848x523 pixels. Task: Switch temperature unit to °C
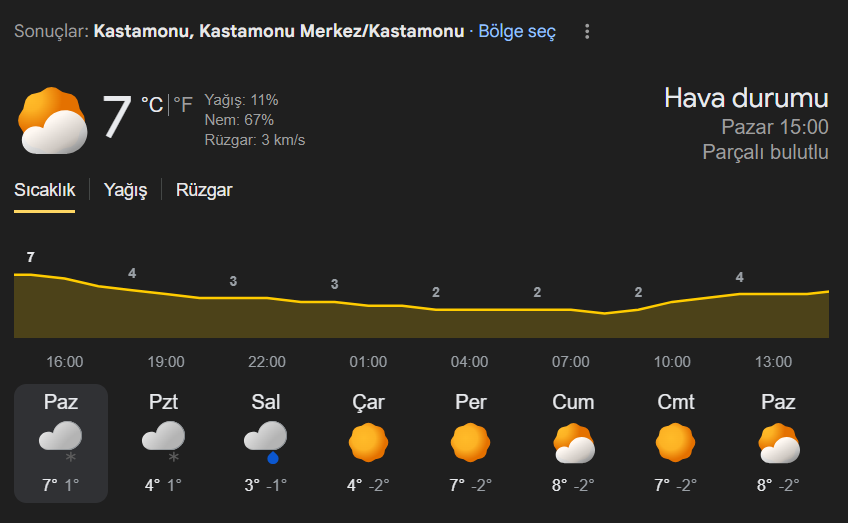[x=151, y=104]
